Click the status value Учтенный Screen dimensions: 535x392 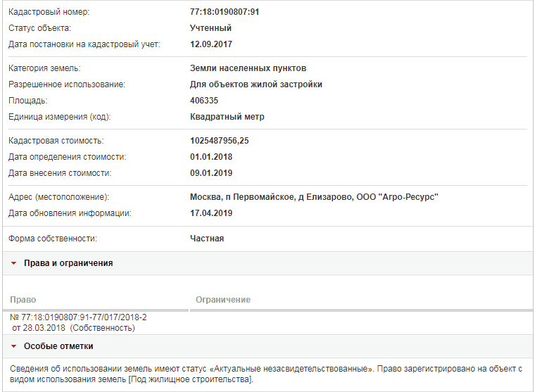210,28
